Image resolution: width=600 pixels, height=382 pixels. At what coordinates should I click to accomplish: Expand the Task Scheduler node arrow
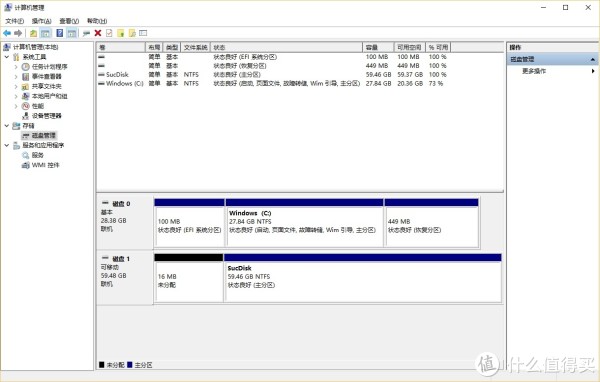click(x=16, y=67)
